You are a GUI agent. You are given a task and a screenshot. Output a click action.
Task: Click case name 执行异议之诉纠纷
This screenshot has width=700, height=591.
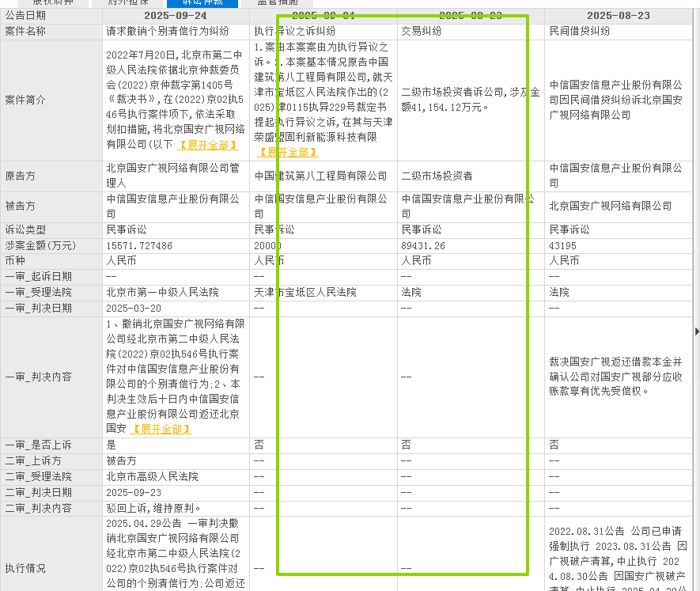[295, 32]
